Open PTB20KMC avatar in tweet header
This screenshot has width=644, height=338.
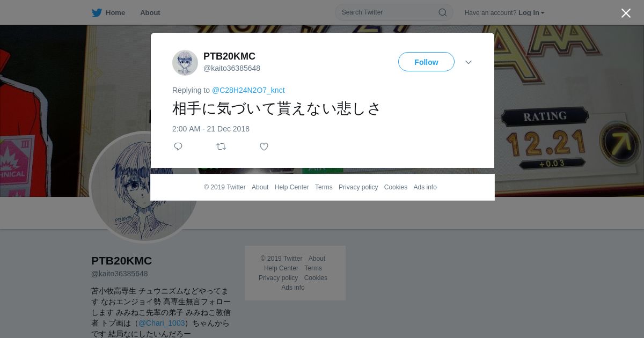tap(185, 63)
